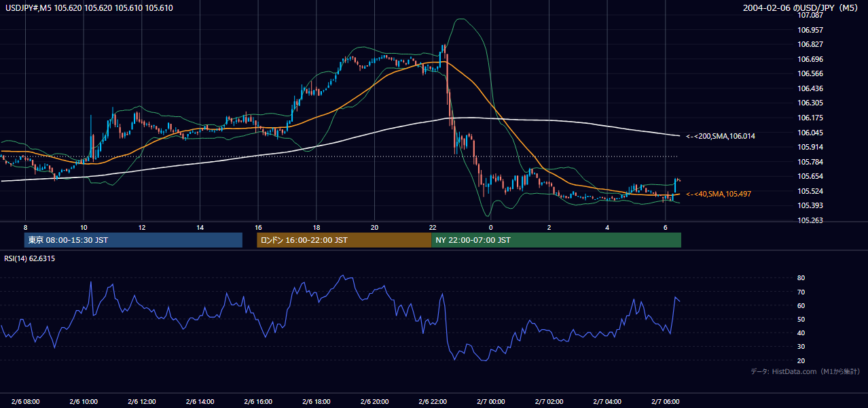Image resolution: width=868 pixels, height=408 pixels.
Task: Click price axis value 106.305
Action: pyautogui.click(x=810, y=103)
